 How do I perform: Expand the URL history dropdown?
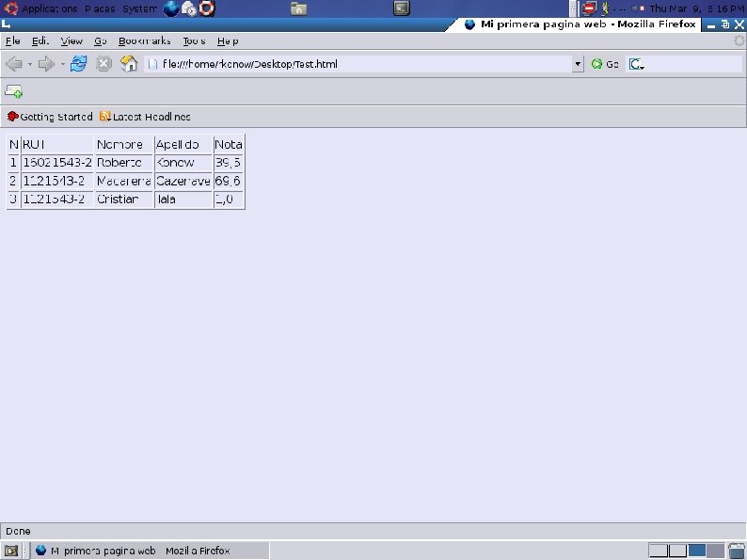(x=578, y=64)
